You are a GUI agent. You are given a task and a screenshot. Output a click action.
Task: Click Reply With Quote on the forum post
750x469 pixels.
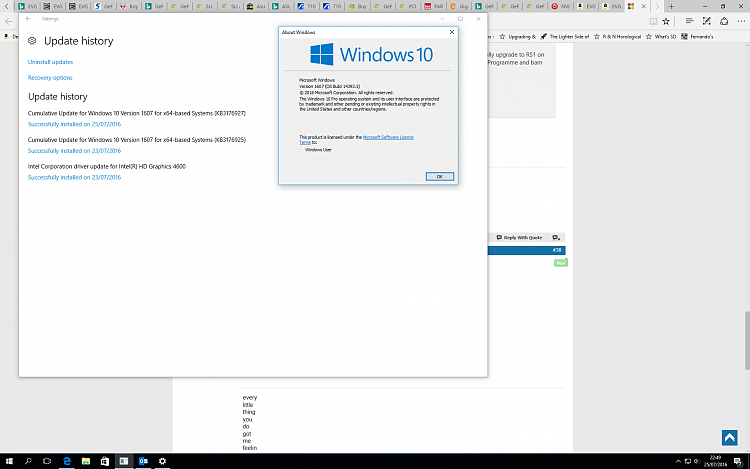519,238
